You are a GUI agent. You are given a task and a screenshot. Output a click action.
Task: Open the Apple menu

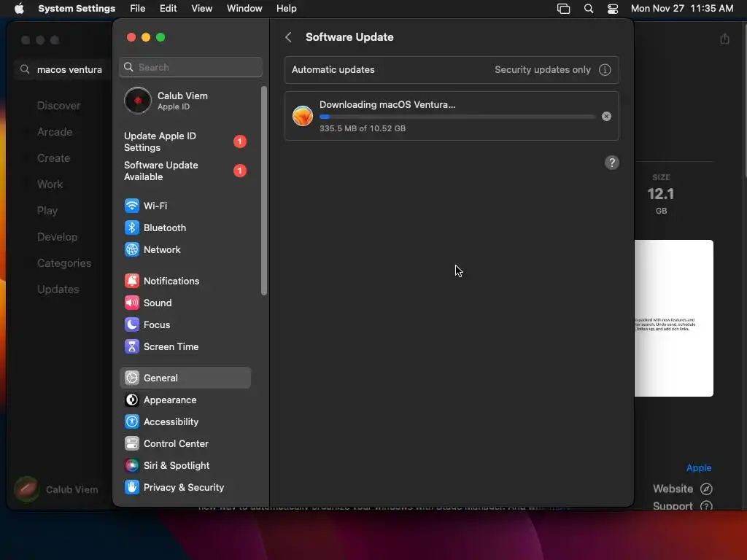pos(19,8)
